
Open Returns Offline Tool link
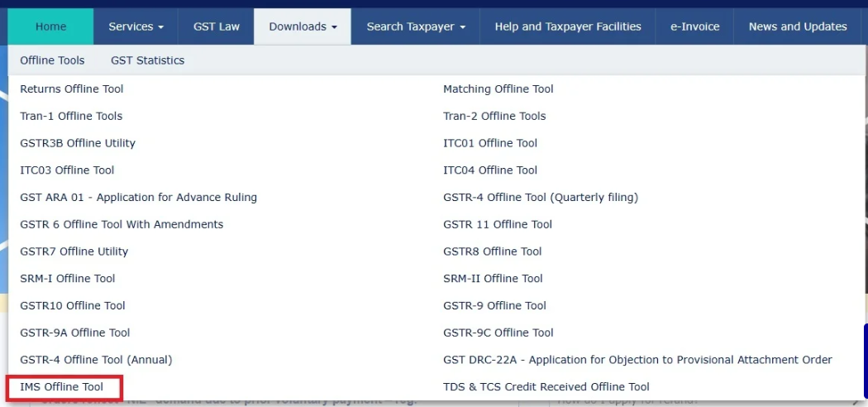[72, 89]
